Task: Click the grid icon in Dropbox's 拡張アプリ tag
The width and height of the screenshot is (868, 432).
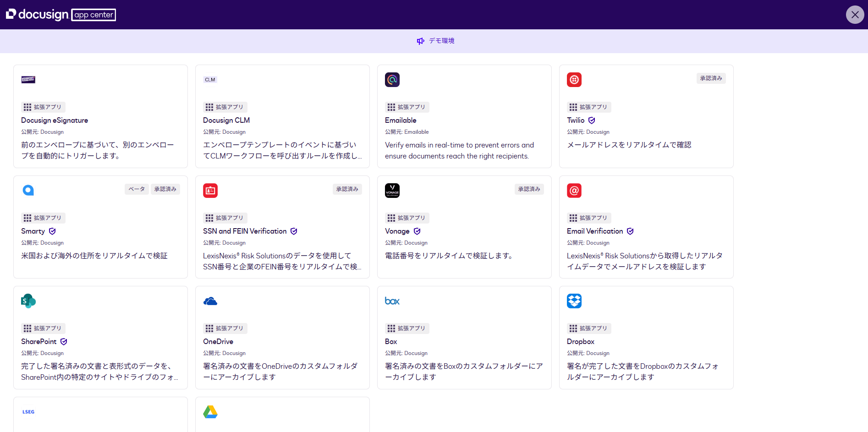Action: click(x=573, y=328)
